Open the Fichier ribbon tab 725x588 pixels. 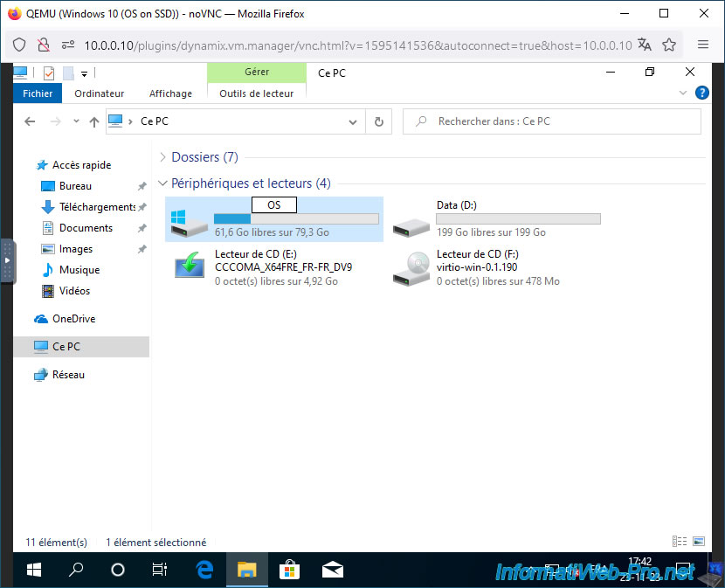[38, 93]
